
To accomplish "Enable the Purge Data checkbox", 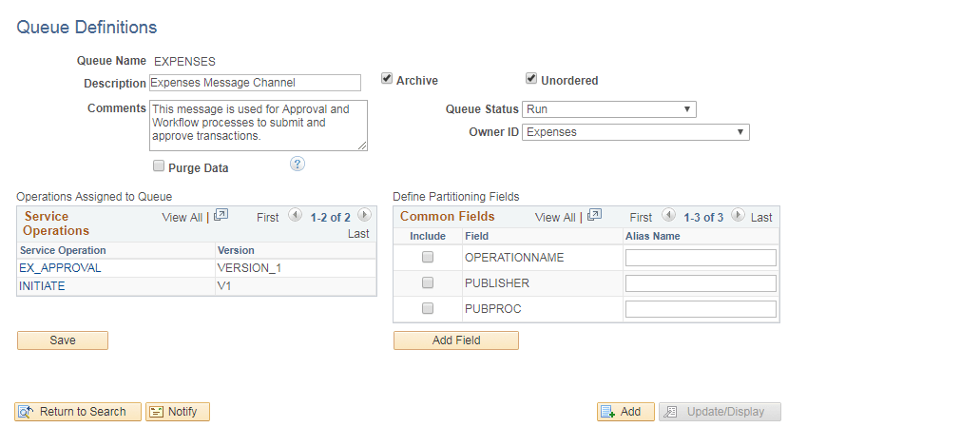I will coord(159,166).
